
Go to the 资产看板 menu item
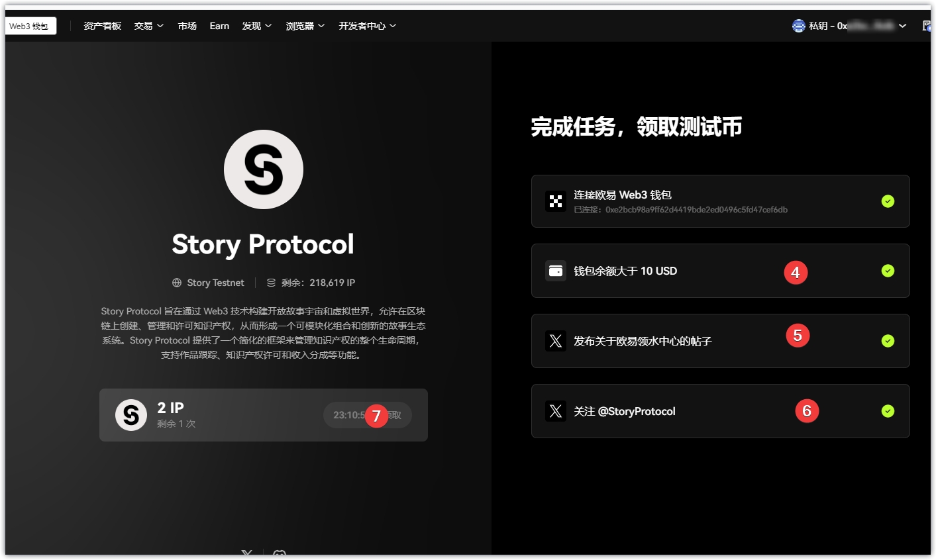point(102,26)
